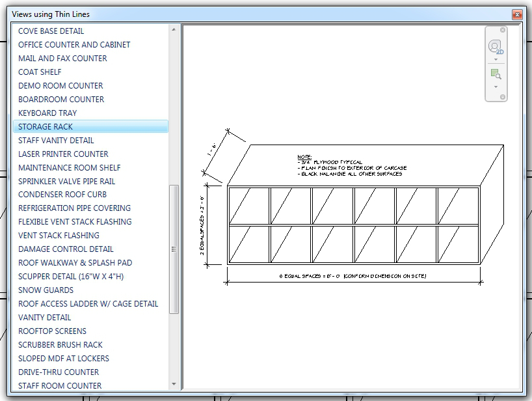Open navigation bar customize menu button
Image resolution: width=532 pixels, height=401 pixels.
click(503, 97)
